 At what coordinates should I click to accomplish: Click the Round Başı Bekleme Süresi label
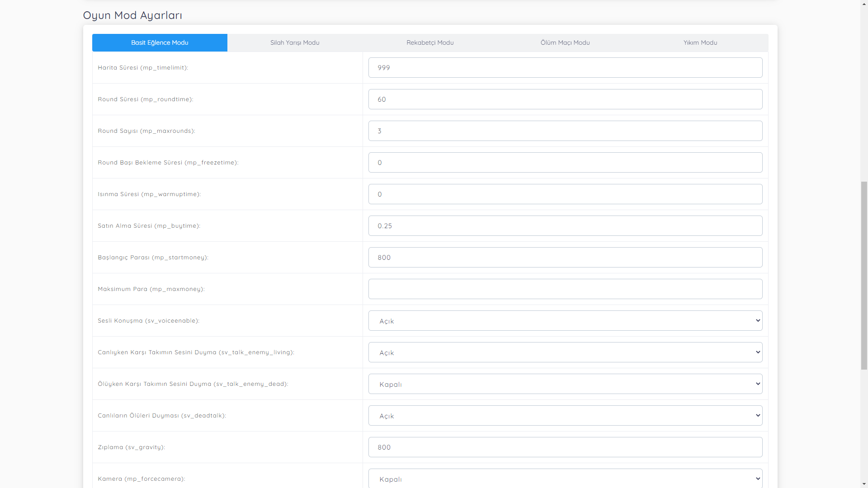[x=168, y=163]
